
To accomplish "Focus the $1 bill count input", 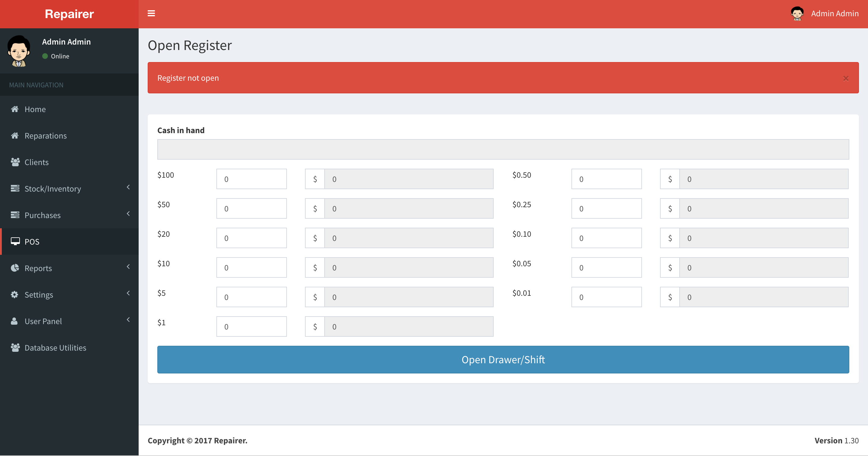I will (251, 326).
